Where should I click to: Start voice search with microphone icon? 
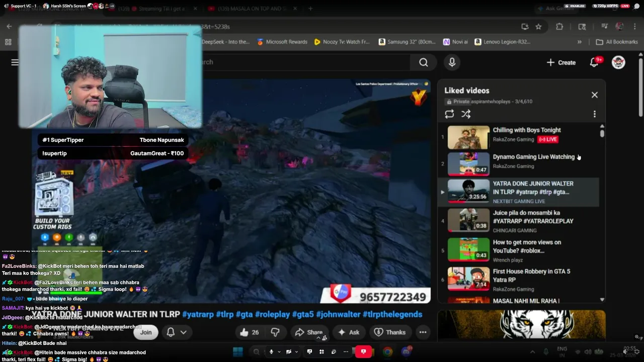452,62
